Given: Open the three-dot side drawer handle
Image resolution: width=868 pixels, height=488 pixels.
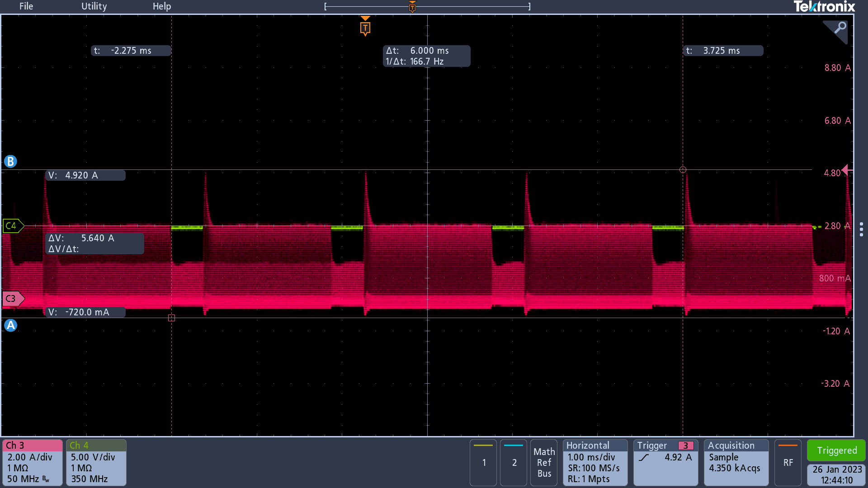Looking at the screenshot, I should click(x=861, y=229).
